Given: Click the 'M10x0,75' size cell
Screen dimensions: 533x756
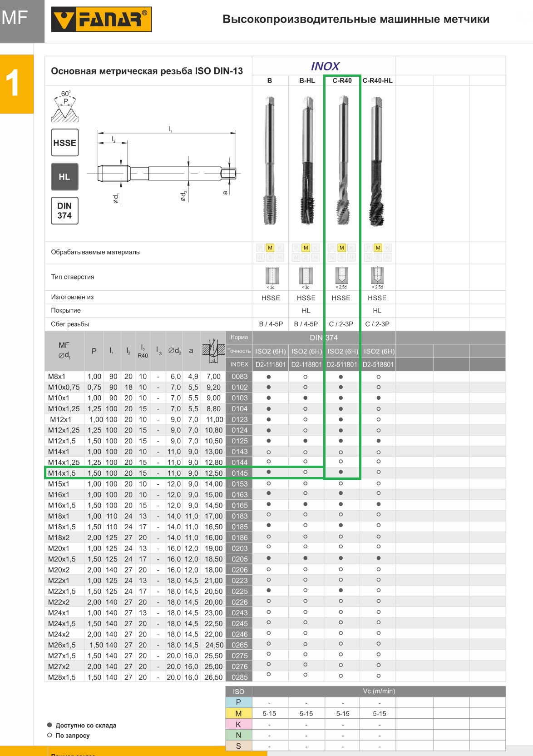Looking at the screenshot, I should [64, 387].
